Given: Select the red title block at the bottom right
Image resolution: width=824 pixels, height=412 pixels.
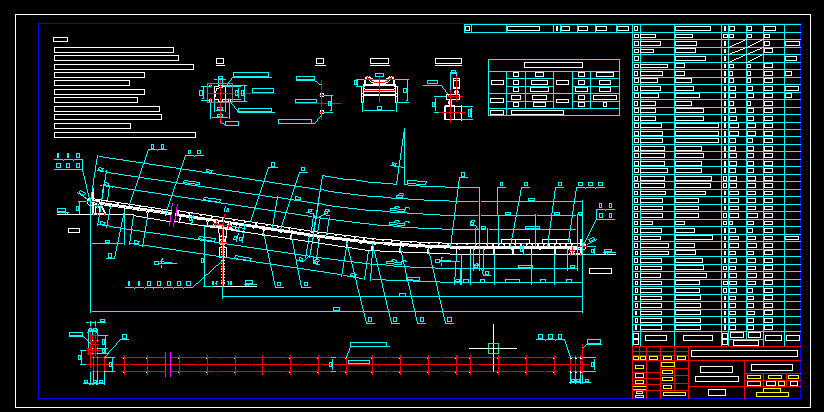Looking at the screenshot, I should coord(716,372).
